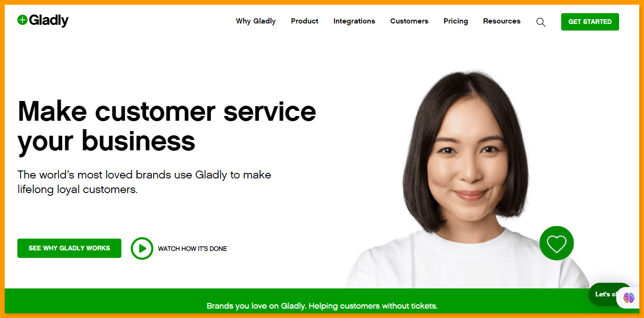Screen dimensions: 644x318
Task: Click the green plus logo mark
Action: [23, 20]
